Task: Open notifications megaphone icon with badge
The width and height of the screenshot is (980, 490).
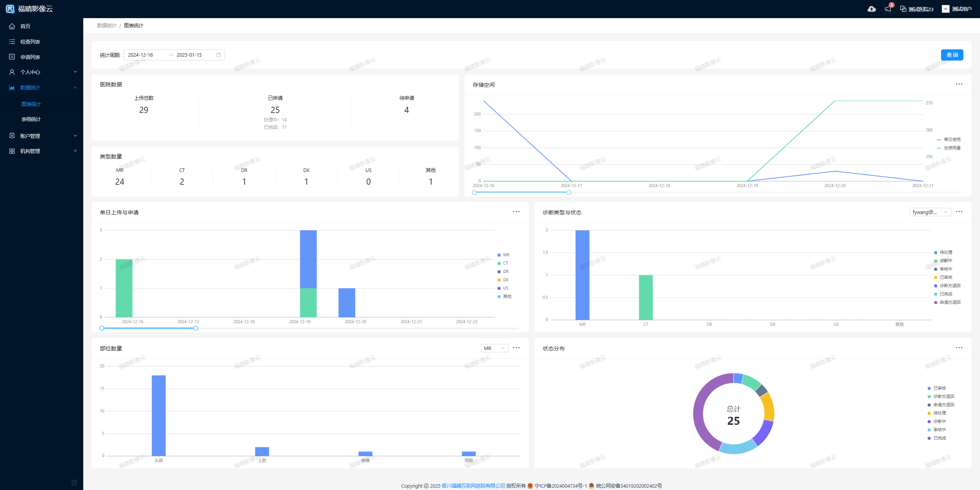Action: (x=888, y=8)
